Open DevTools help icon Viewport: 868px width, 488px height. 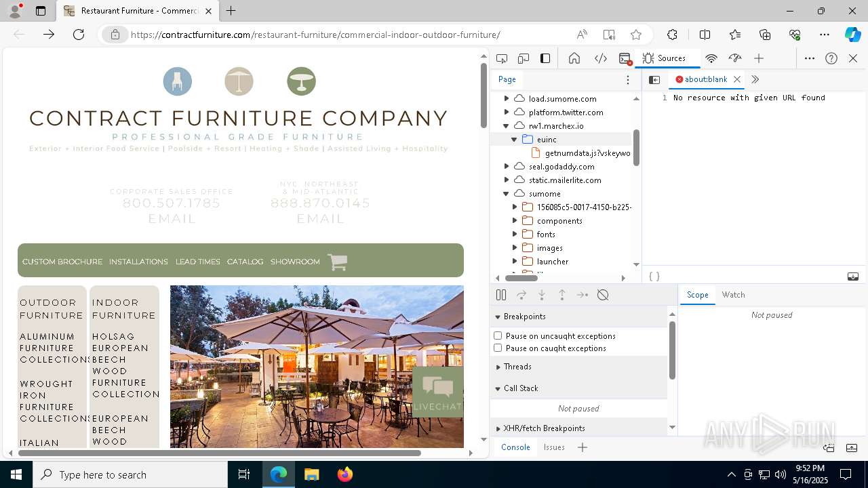pyautogui.click(x=831, y=58)
